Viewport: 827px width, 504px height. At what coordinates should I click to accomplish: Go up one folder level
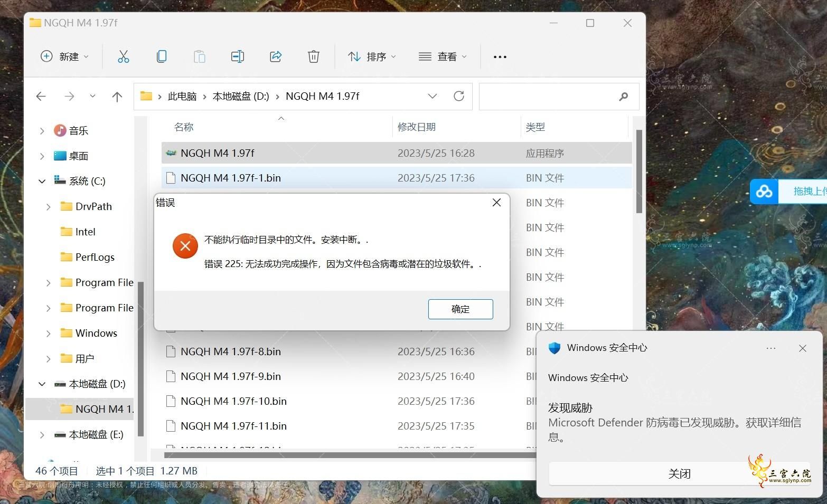pos(117,96)
